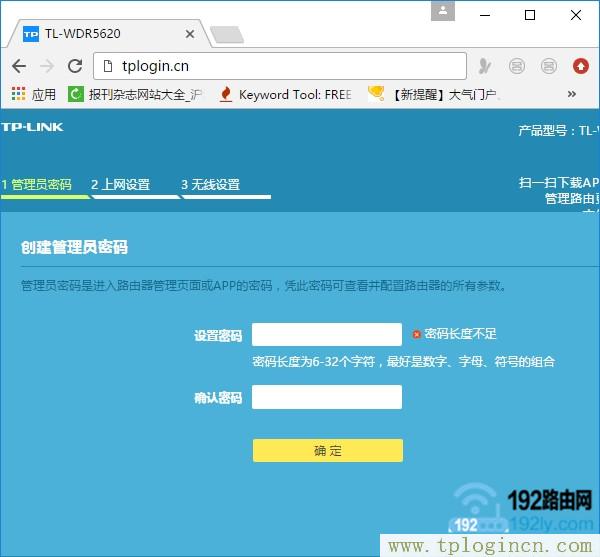The image size is (600, 557).
Task: Click the yellow 确定 button
Action: 328,451
